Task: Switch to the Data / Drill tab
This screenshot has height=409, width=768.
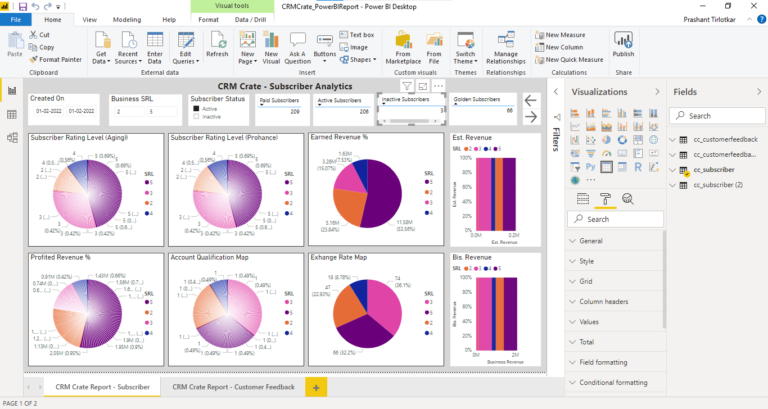Action: coord(250,20)
